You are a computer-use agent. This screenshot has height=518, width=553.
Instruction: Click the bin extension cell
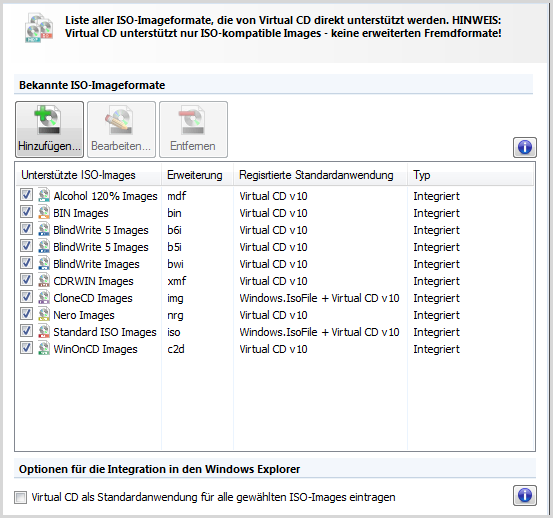coord(174,213)
